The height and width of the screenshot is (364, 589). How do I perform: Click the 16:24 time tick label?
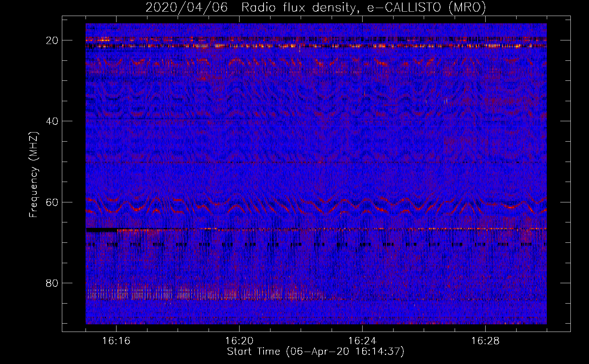point(362,341)
